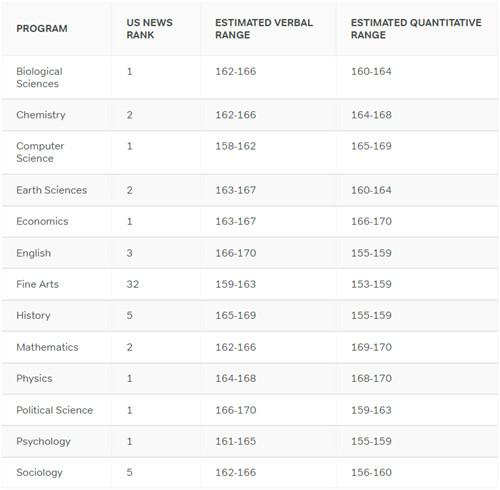Click the PROGRAM column header

pyautogui.click(x=42, y=29)
